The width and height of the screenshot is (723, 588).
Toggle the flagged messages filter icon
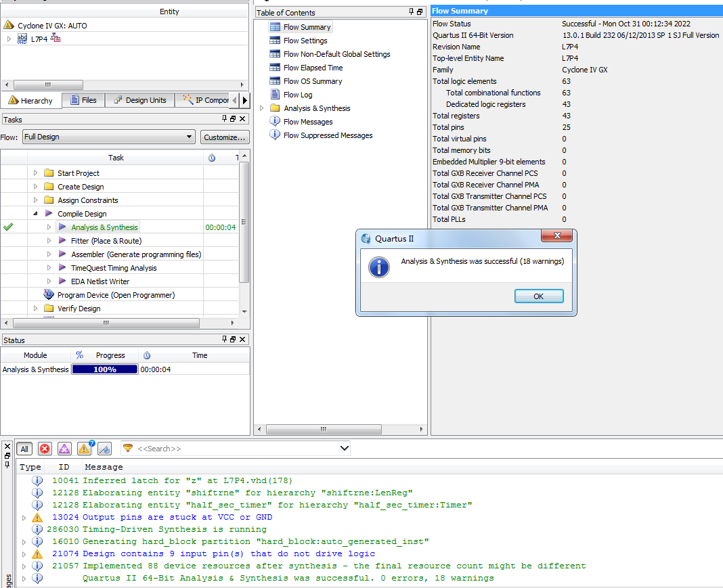tap(105, 449)
